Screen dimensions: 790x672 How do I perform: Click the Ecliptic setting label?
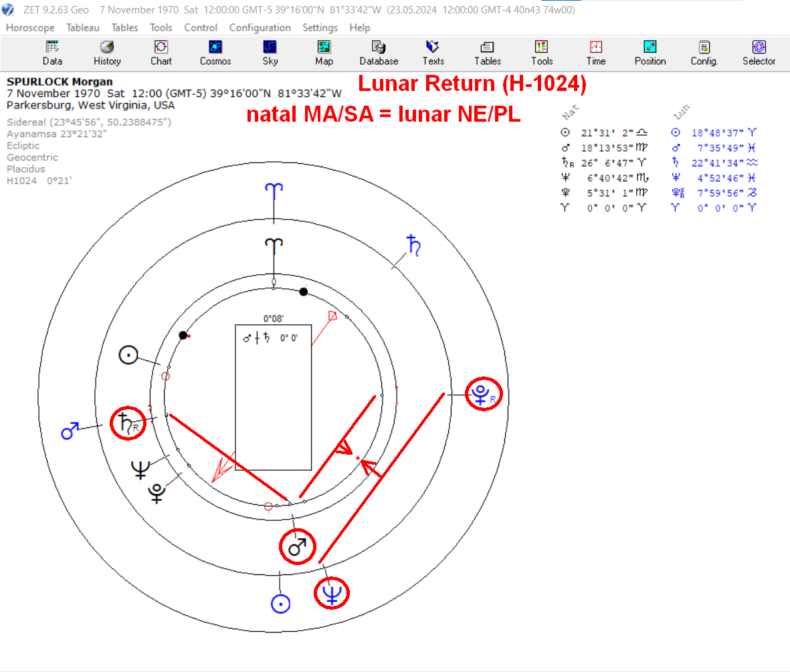23,146
